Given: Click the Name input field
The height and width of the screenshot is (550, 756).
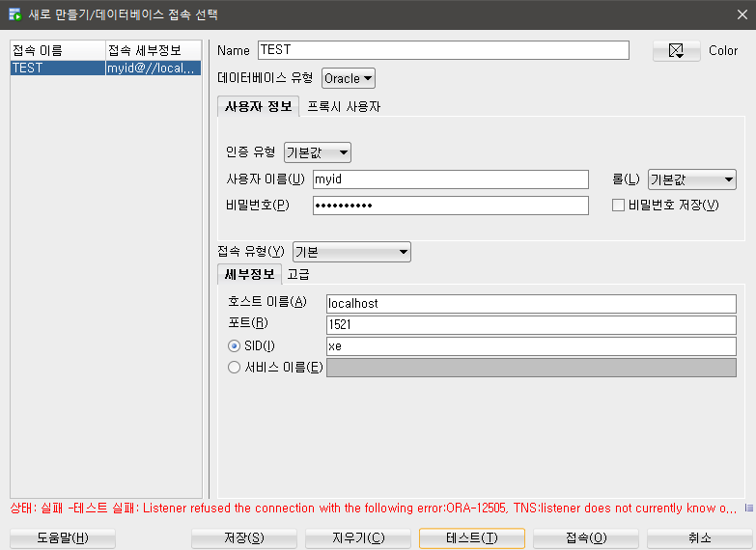Looking at the screenshot, I should tap(443, 50).
